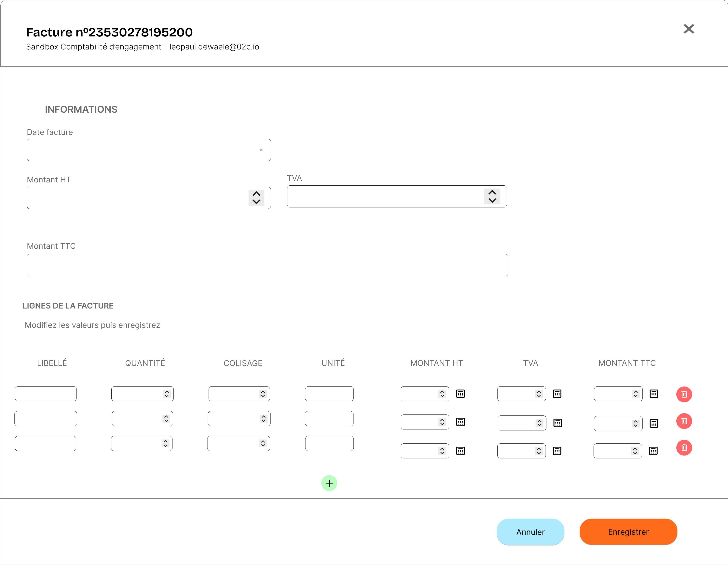Open calculator for second row Montant HT
Screen dimensions: 728x565
point(460,422)
